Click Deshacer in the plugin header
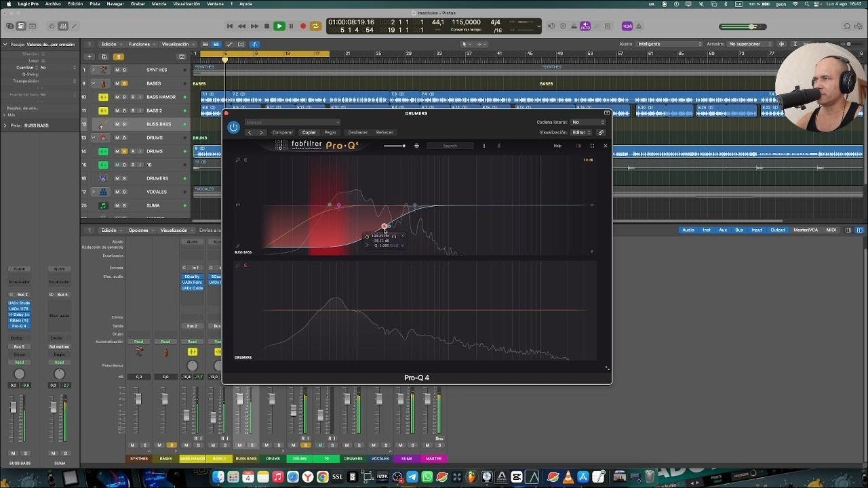The image size is (868, 488). [x=358, y=132]
